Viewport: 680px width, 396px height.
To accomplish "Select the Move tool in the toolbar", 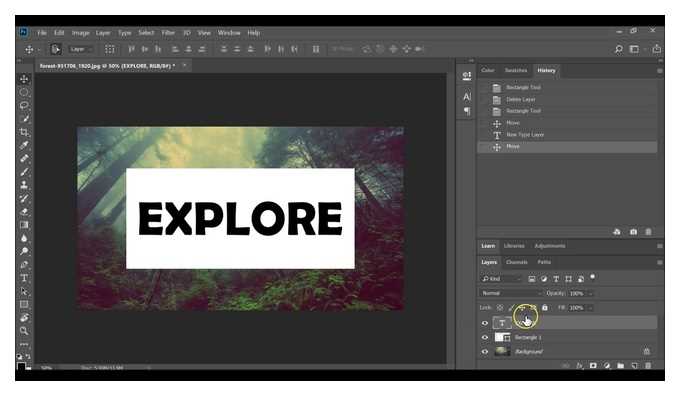I will [24, 79].
